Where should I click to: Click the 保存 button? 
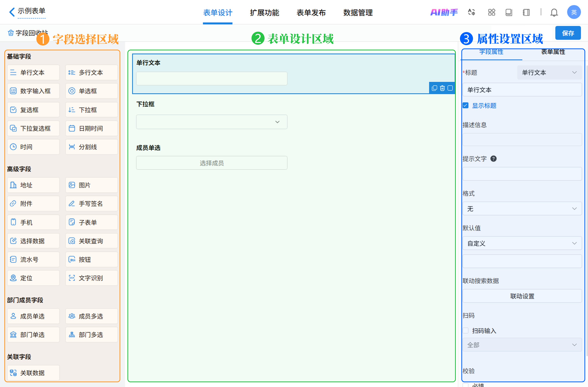[568, 33]
